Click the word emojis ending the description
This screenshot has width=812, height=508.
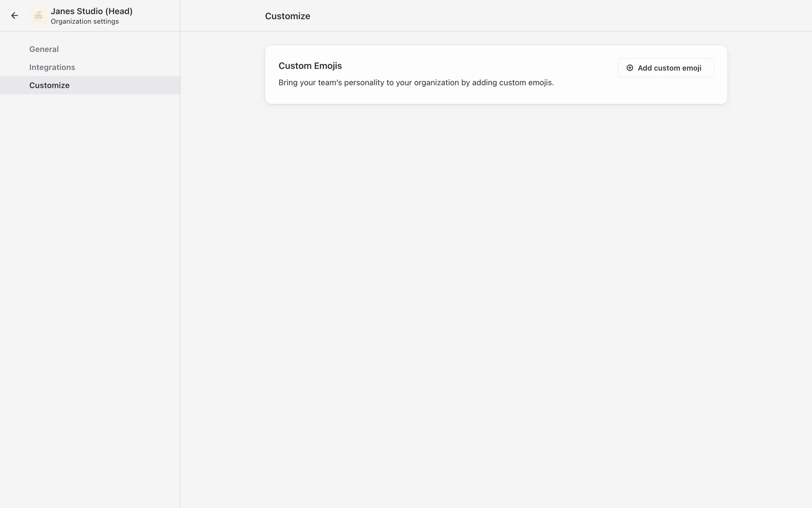[x=540, y=83]
